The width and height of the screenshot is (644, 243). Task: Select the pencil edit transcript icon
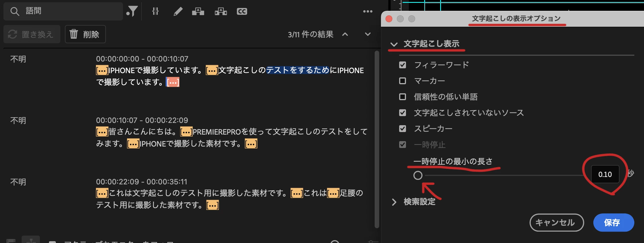[x=178, y=11]
